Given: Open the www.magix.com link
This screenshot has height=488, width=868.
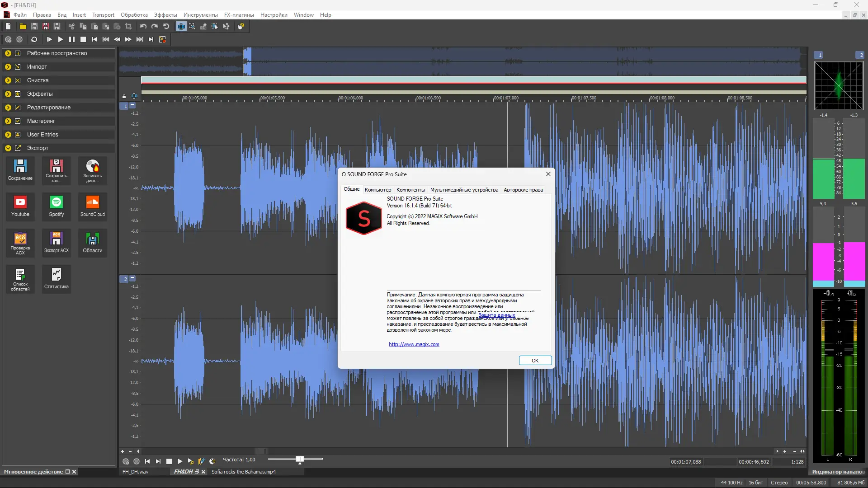Looking at the screenshot, I should 414,344.
